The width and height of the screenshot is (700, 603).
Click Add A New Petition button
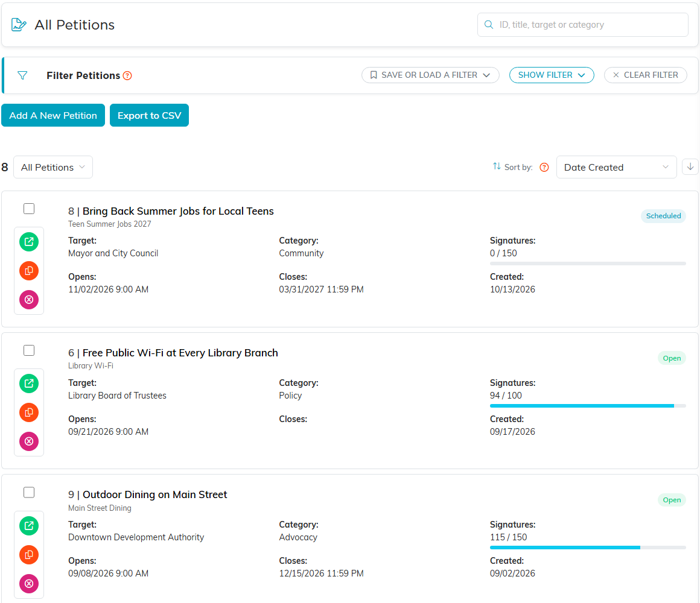coord(53,116)
